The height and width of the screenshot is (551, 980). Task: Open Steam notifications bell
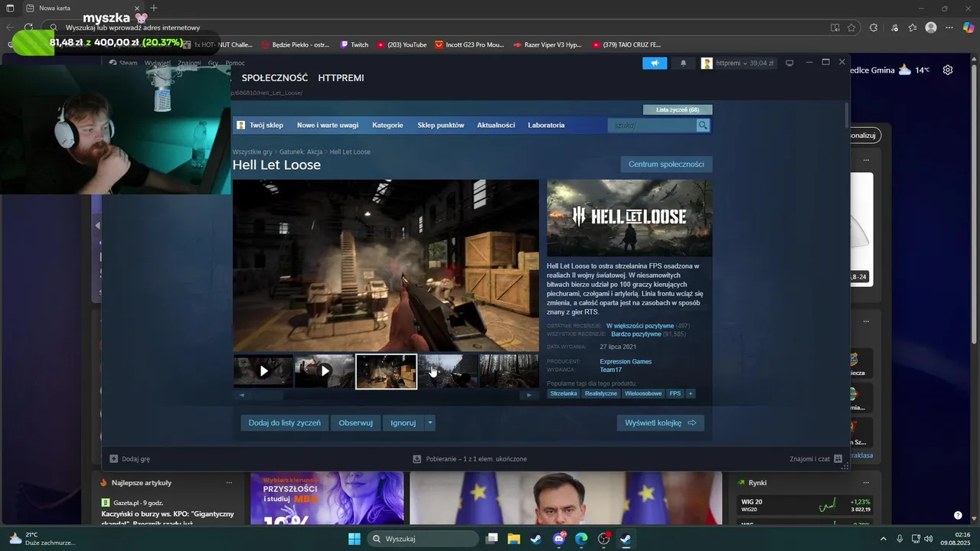[x=684, y=63]
